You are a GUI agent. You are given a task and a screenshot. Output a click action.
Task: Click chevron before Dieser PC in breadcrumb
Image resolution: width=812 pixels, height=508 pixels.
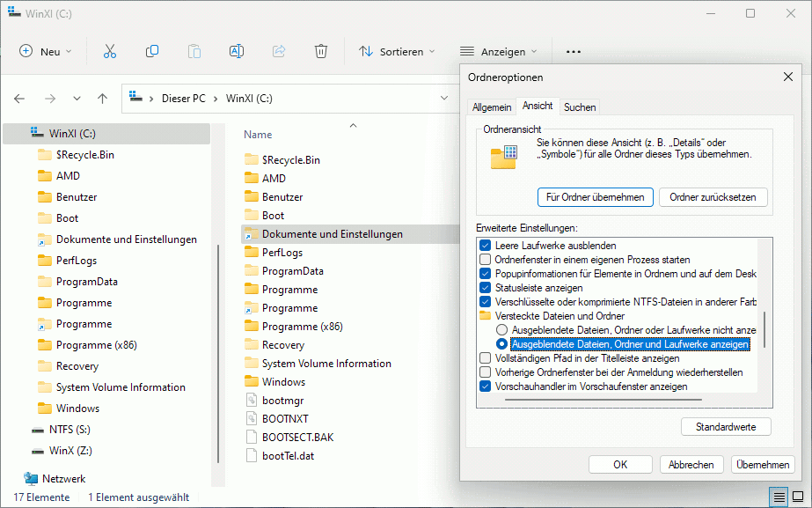coord(151,99)
